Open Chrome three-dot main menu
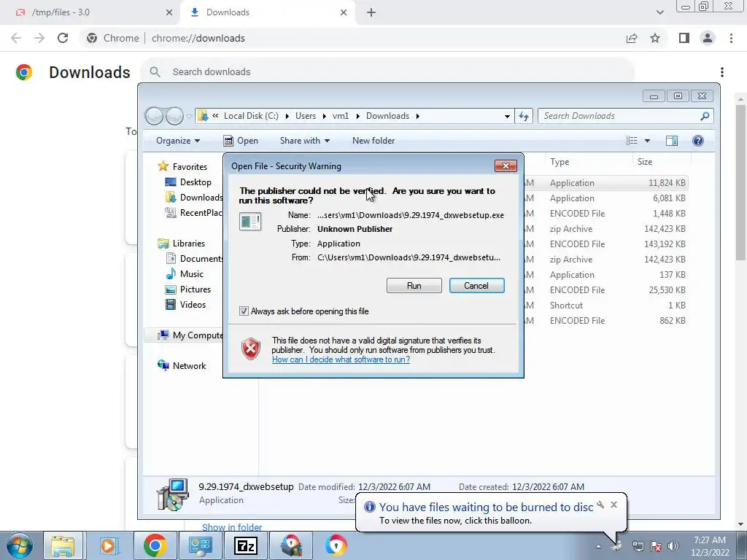This screenshot has width=747, height=560. point(731,38)
